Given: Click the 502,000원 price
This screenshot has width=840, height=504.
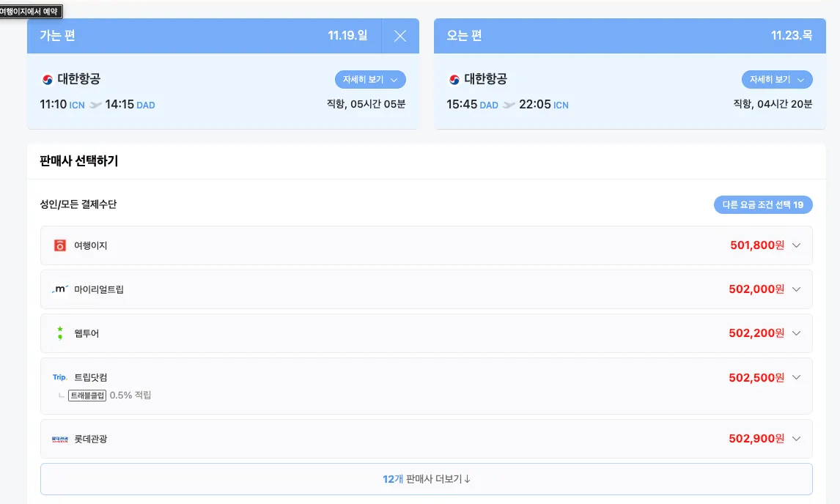Looking at the screenshot, I should (x=756, y=289).
